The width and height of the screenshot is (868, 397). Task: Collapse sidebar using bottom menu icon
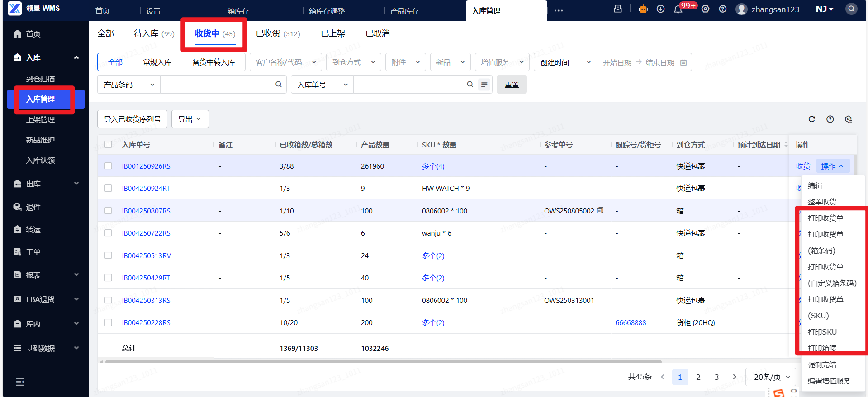click(x=20, y=382)
